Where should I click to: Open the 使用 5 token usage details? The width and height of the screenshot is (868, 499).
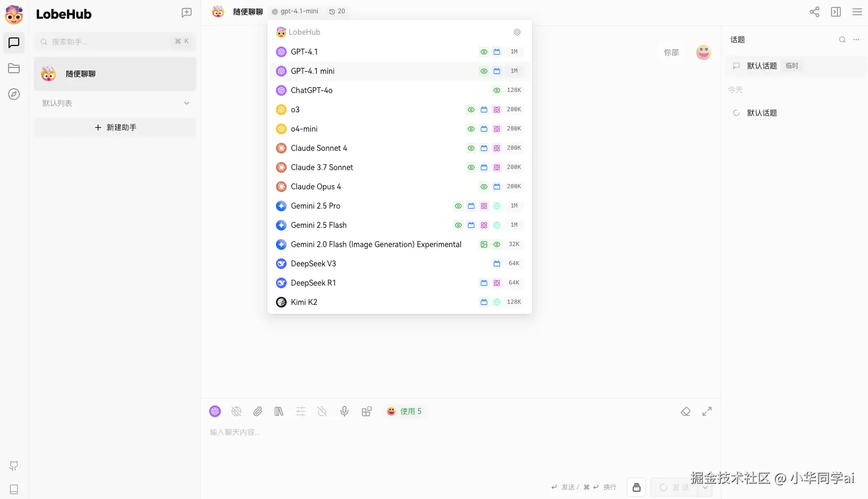(x=404, y=411)
